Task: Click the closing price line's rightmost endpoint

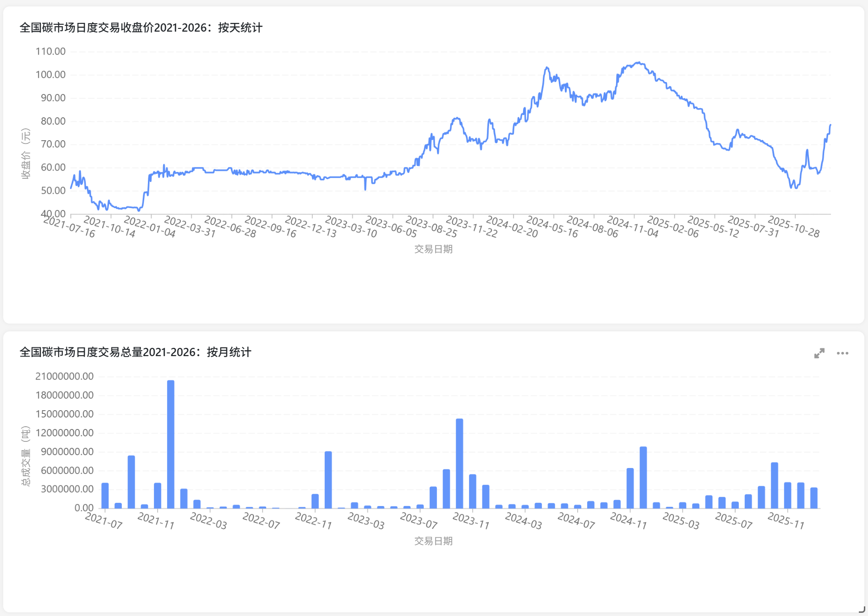Action: 830,125
